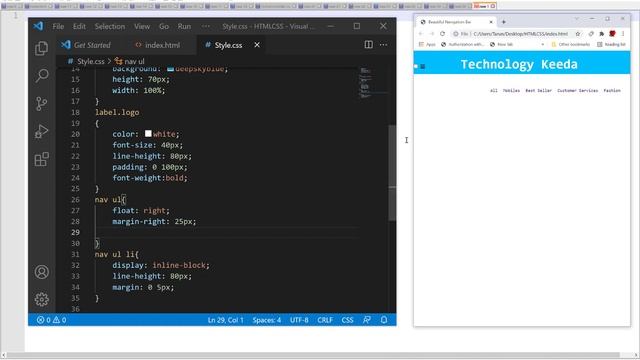Open the New Tab bookmark
640x360 pixels.
(x=501, y=44)
